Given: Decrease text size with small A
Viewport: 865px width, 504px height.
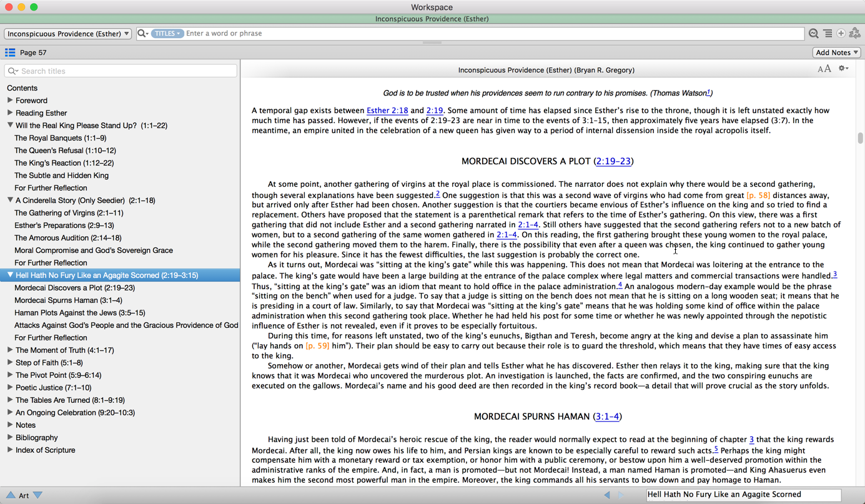Looking at the screenshot, I should pos(821,69).
